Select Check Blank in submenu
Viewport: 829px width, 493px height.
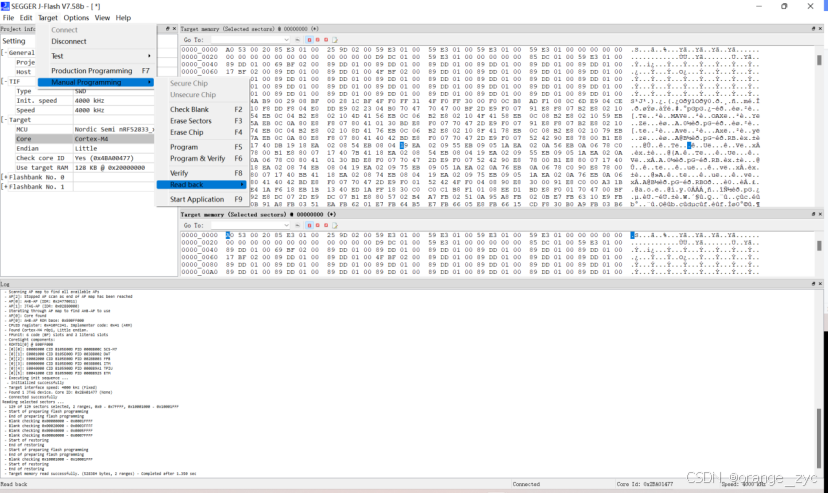tap(201, 109)
